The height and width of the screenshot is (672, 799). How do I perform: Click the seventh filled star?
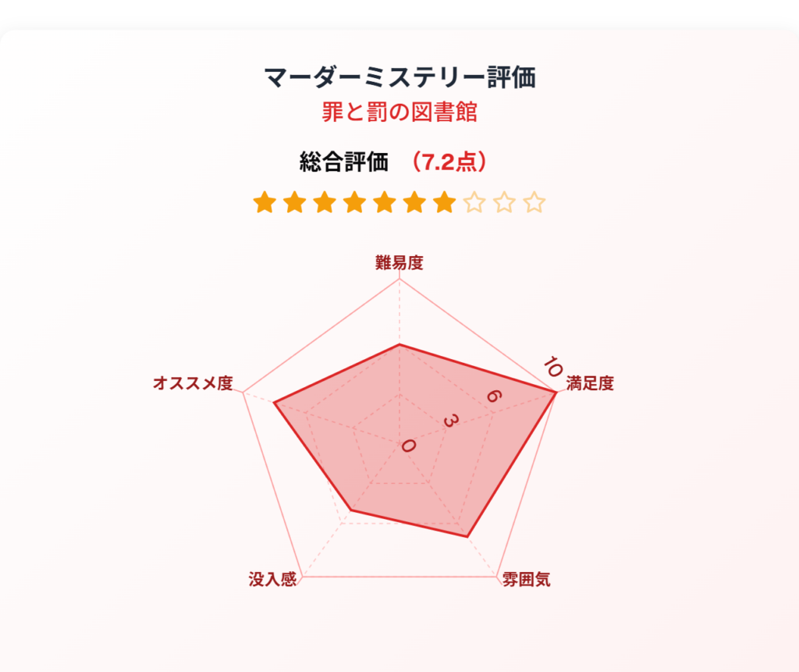tap(445, 202)
